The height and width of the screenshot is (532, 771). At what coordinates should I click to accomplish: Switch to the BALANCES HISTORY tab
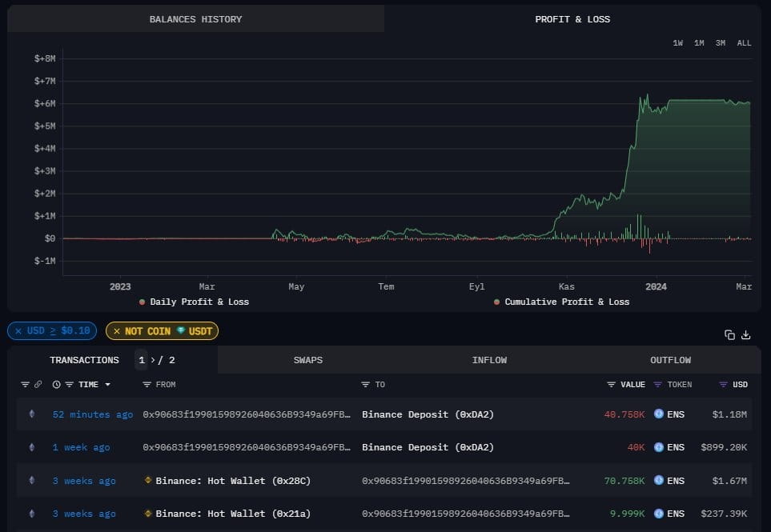(x=195, y=18)
